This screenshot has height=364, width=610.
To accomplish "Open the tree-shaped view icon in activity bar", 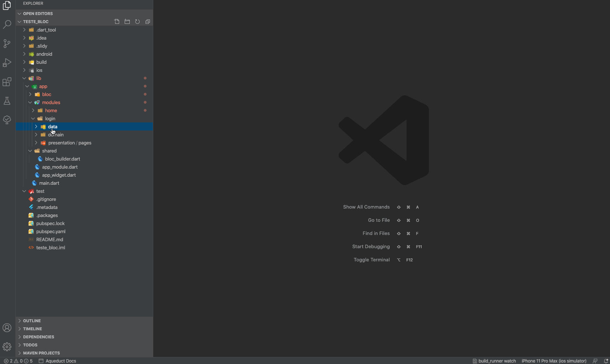I will tap(7, 120).
